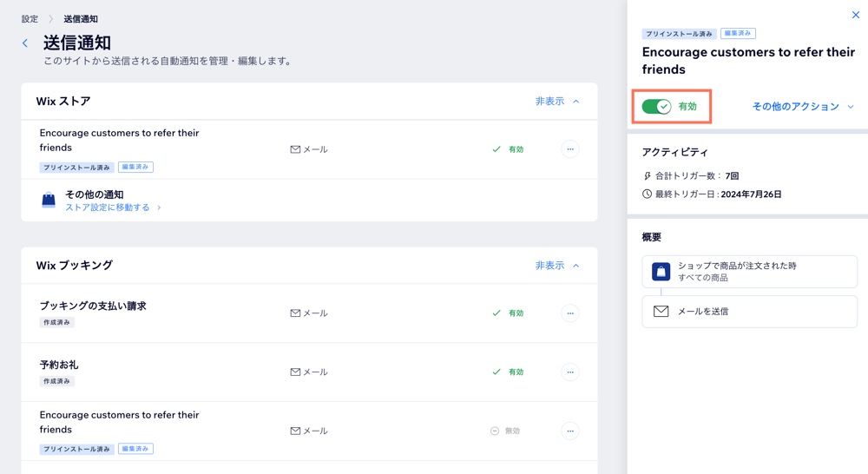This screenshot has width=868, height=474.
Task: Click the store bag icon in trigger card
Action: (x=661, y=272)
